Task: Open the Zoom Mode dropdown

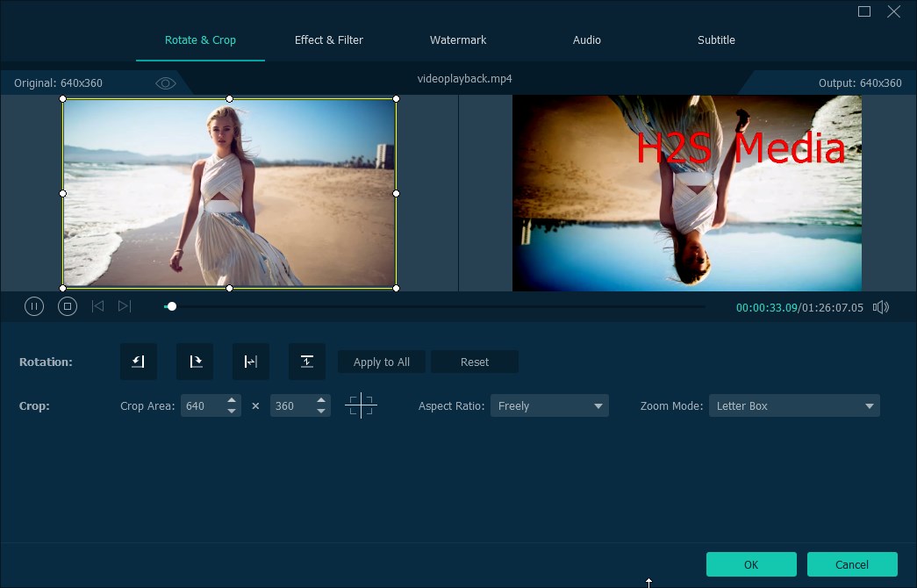Action: point(794,405)
